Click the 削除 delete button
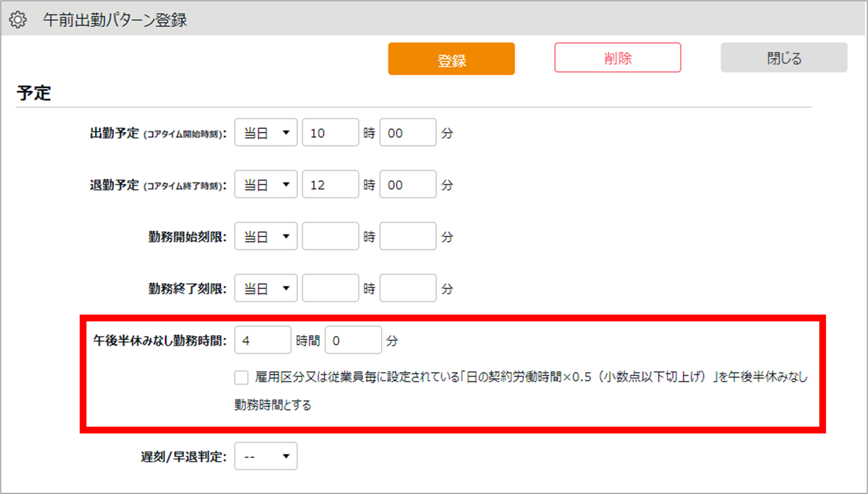 click(x=617, y=58)
